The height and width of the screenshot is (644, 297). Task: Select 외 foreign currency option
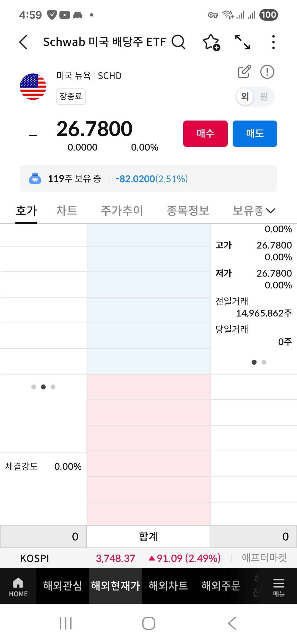click(x=245, y=96)
